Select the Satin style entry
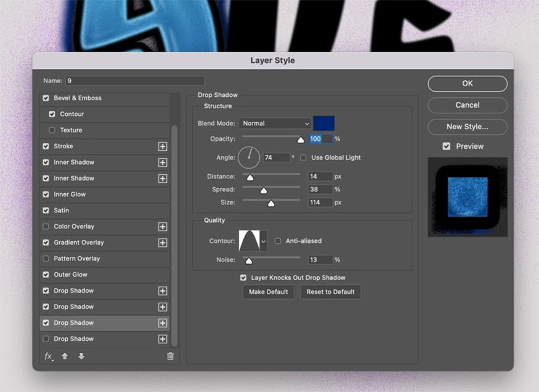 click(62, 210)
